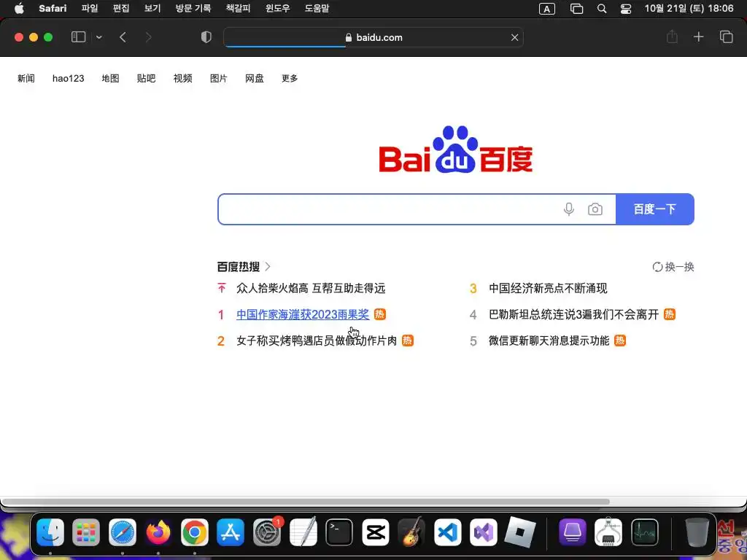The image size is (747, 560).
Task: Open 中国作家海漄获2023雨果奖 headline
Action: pyautogui.click(x=303, y=314)
